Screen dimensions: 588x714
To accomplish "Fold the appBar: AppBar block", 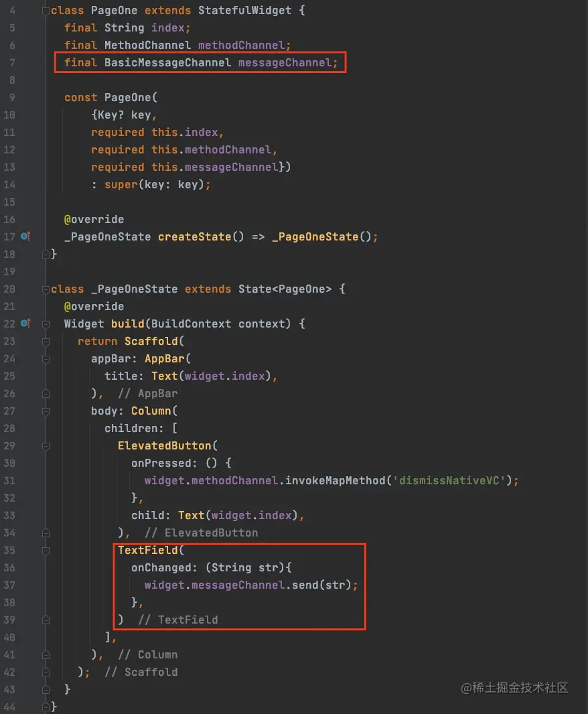I will (x=46, y=359).
